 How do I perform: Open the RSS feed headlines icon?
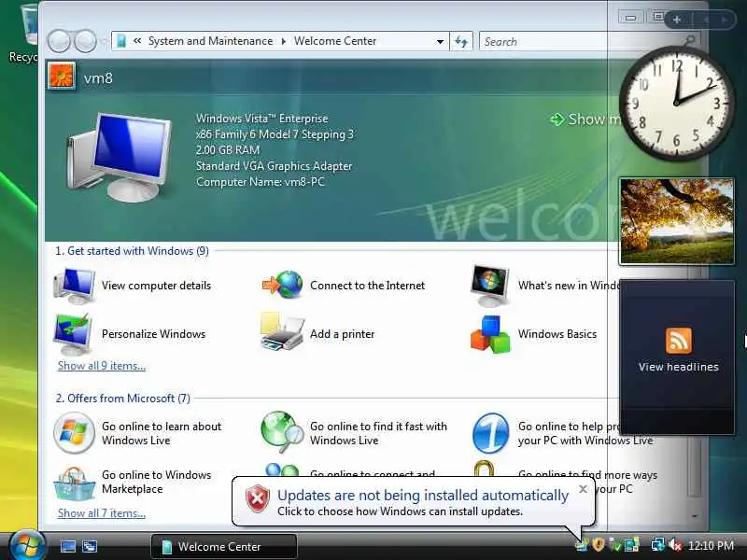click(679, 341)
